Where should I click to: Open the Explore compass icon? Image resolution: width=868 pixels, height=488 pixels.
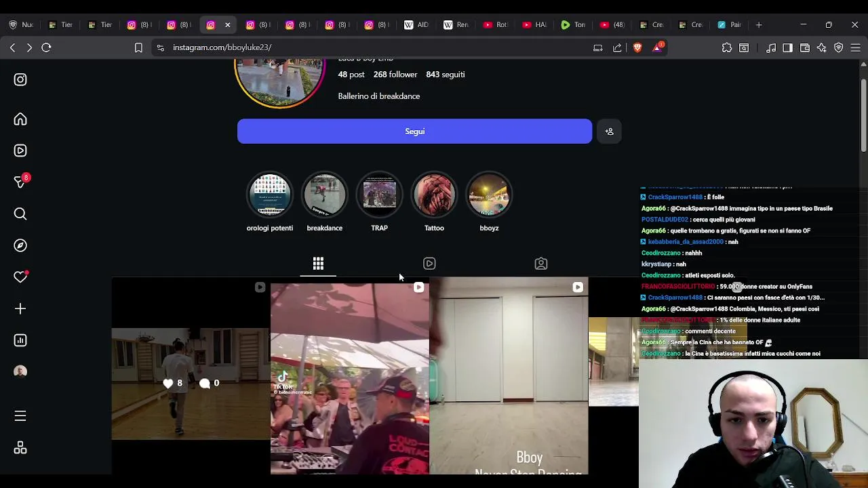pos(20,245)
